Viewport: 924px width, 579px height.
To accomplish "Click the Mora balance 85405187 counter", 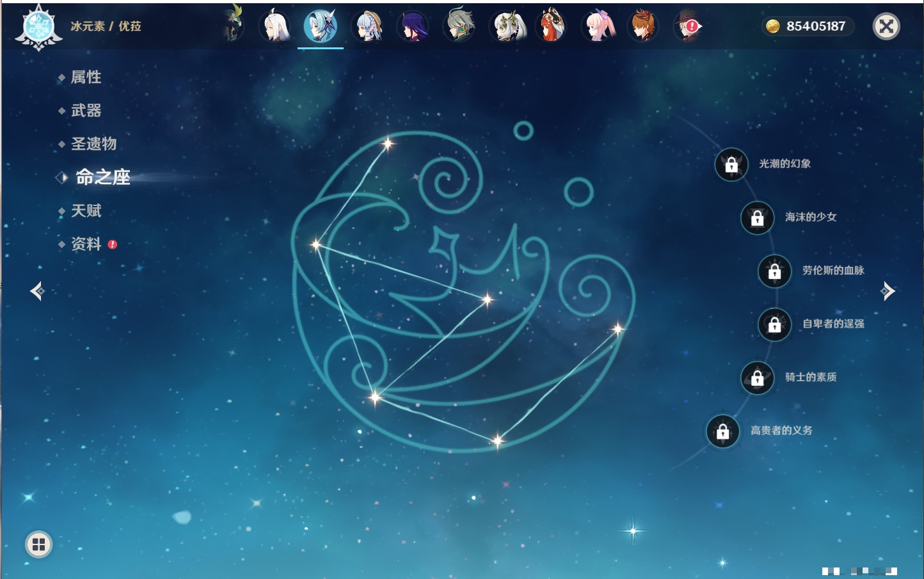I will click(x=808, y=26).
